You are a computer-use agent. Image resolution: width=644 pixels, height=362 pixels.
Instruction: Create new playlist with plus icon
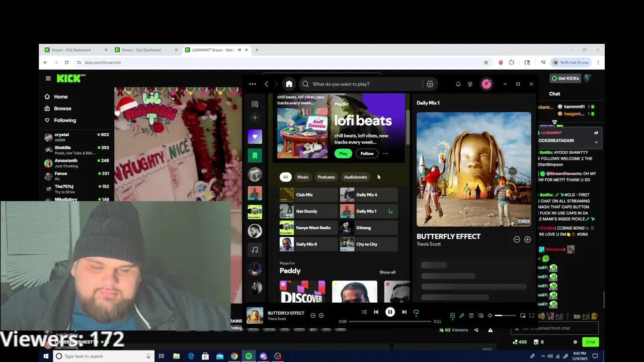pos(255,118)
